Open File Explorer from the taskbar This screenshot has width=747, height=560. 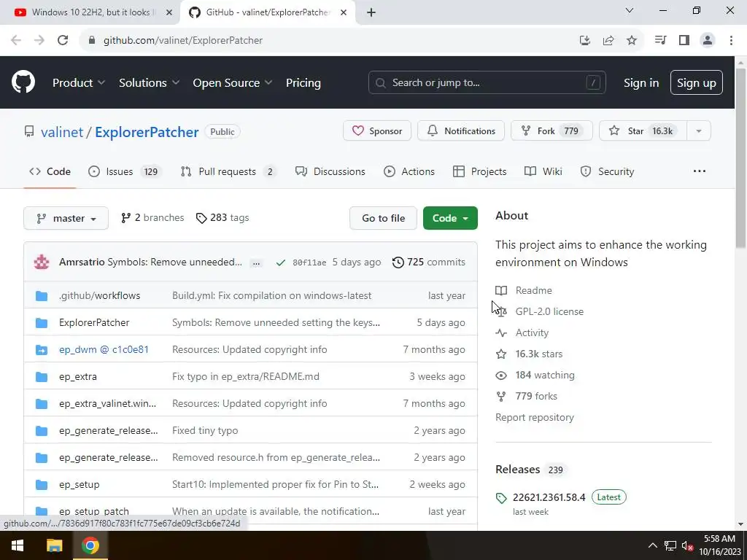(x=54, y=545)
